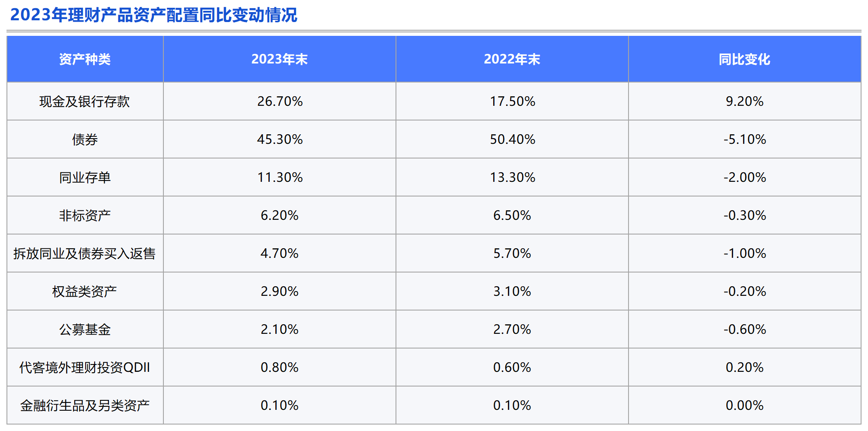Click the 9.20% change cell

pyautogui.click(x=744, y=101)
